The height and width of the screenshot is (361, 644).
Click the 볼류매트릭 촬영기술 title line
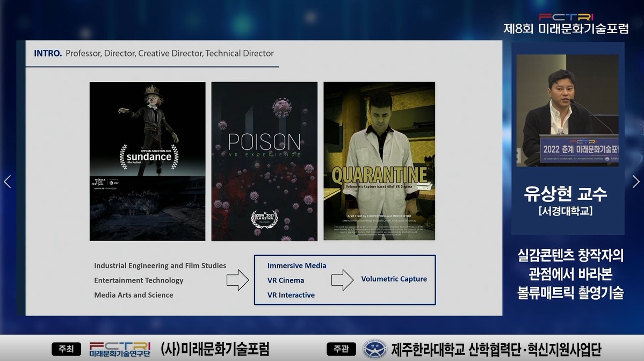coord(570,292)
